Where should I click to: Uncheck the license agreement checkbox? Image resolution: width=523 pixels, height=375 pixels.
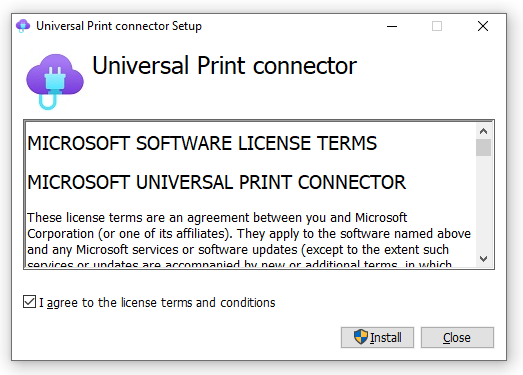coord(29,302)
